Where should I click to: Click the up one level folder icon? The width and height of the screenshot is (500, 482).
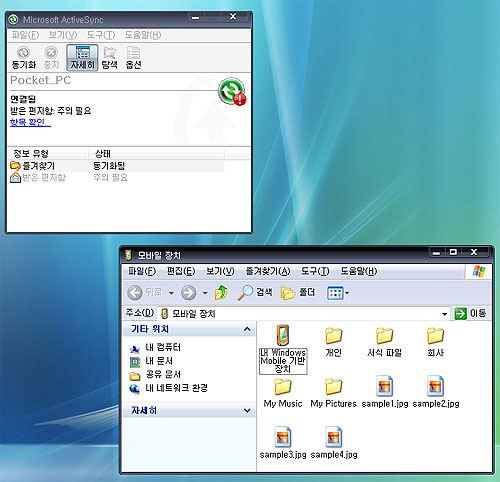pos(221,292)
